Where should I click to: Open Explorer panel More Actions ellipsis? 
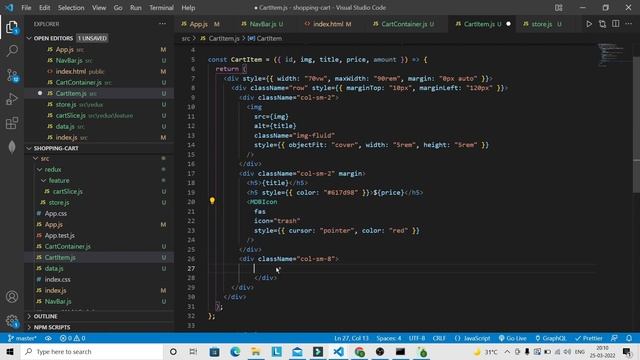coord(162,24)
